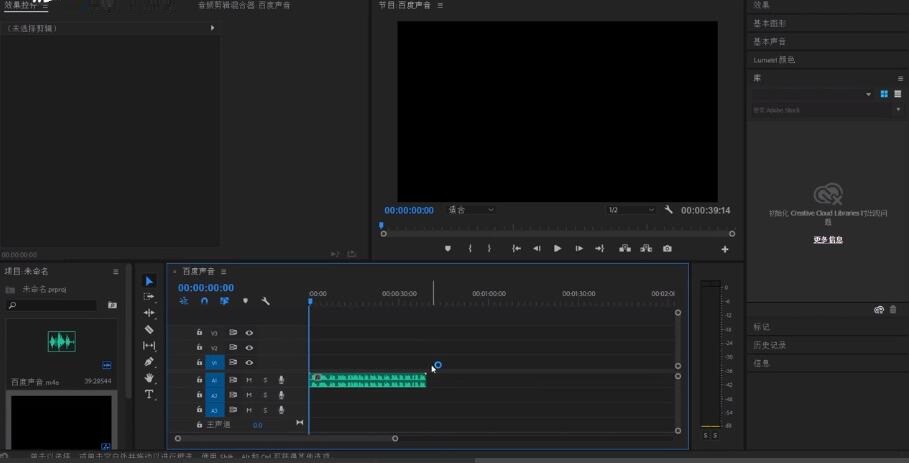
Task: Open the 节目 Program Monitor panel menu
Action: pyautogui.click(x=441, y=5)
